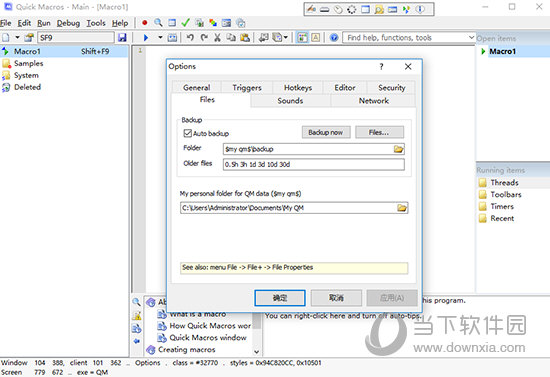Open the Creating macros help topic

187,350
